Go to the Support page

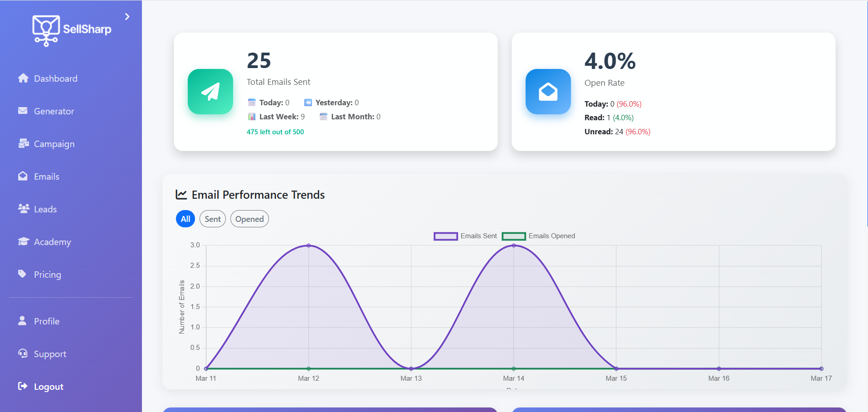49,354
